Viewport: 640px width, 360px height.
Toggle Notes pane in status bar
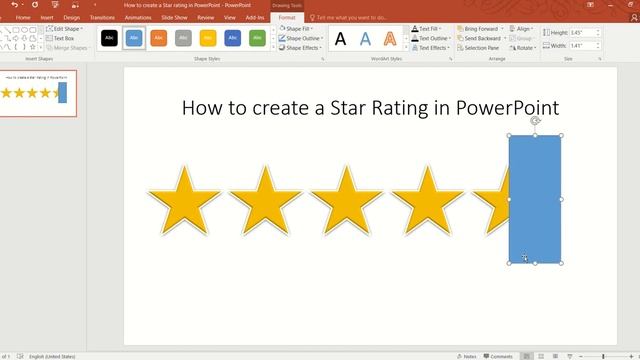coord(467,356)
